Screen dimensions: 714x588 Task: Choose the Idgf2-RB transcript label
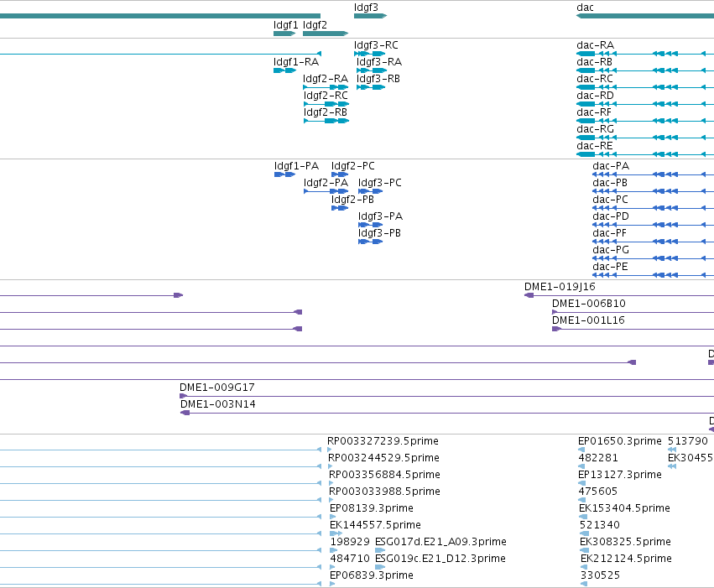point(326,112)
